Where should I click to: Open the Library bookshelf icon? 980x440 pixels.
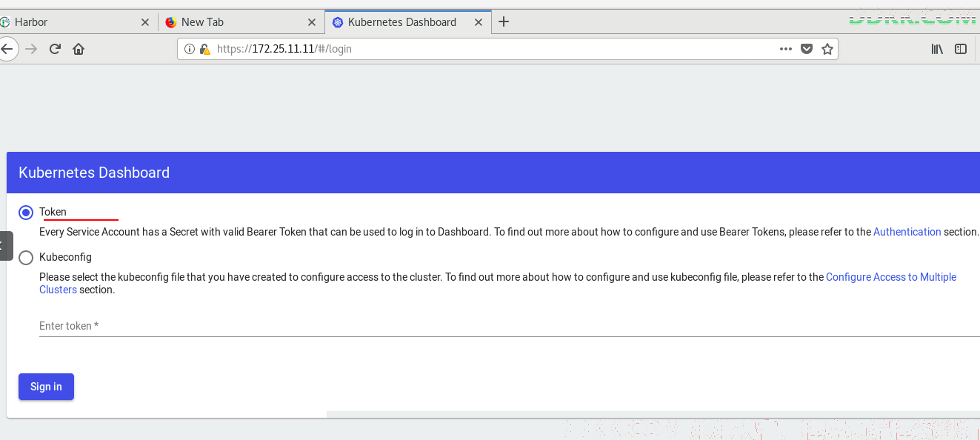(937, 49)
